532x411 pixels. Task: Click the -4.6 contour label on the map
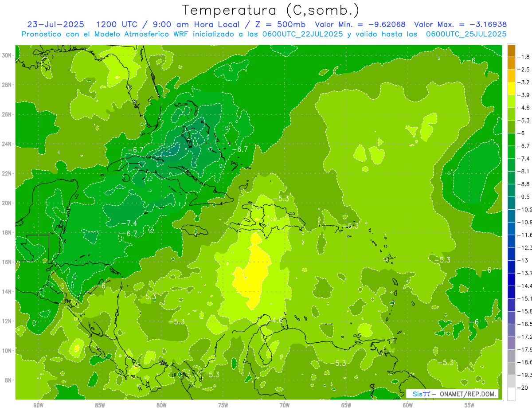[x=275, y=320]
